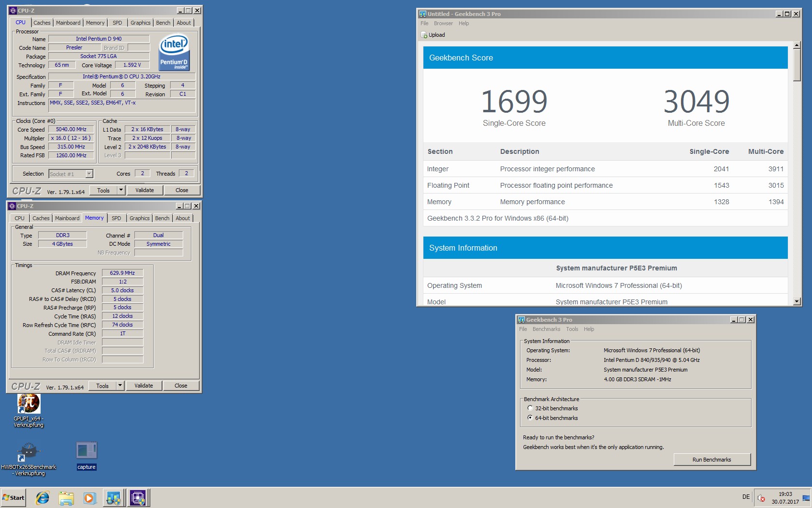Click the Name field Intel Pentium D 940
The width and height of the screenshot is (812, 508).
(99, 39)
